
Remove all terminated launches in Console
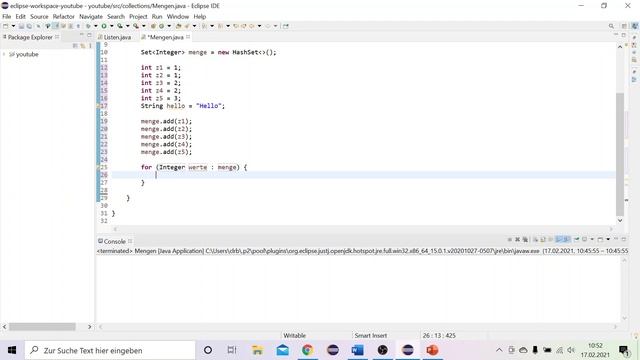tap(525, 240)
